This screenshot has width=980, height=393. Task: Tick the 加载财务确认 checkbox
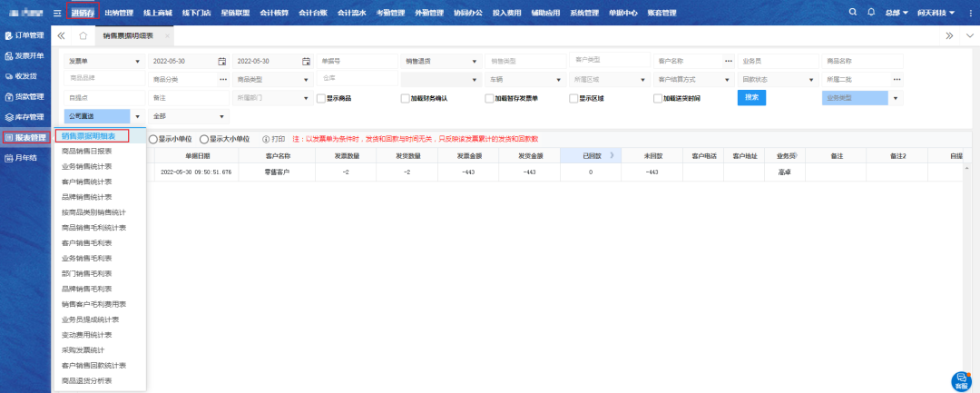(405, 98)
